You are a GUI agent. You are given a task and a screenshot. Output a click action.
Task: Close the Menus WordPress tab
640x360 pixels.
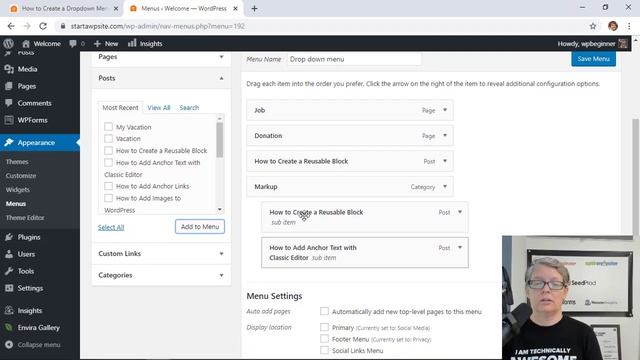[236, 8]
